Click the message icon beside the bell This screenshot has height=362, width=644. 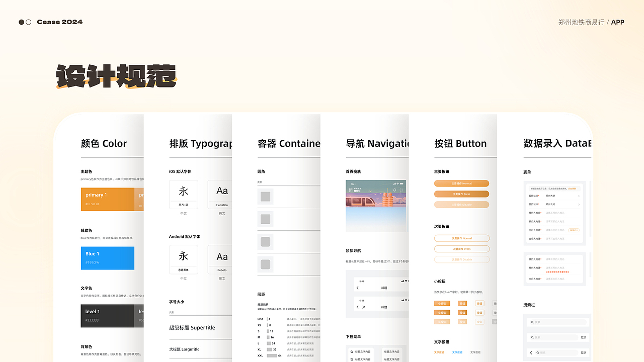pyautogui.click(x=401, y=190)
